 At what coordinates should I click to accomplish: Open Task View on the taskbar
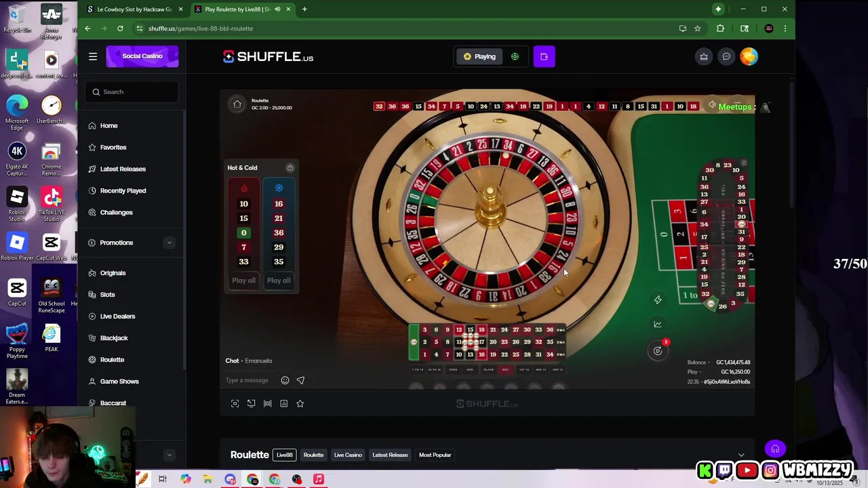pos(163,479)
